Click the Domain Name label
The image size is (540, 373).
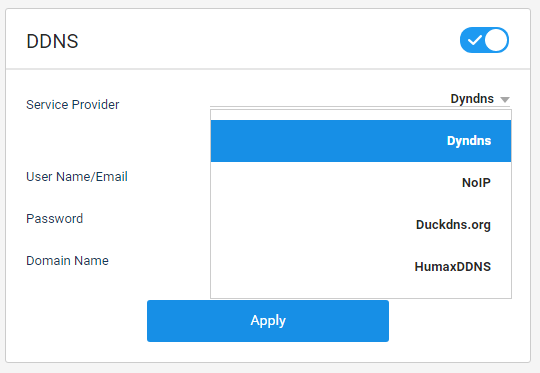click(x=67, y=261)
